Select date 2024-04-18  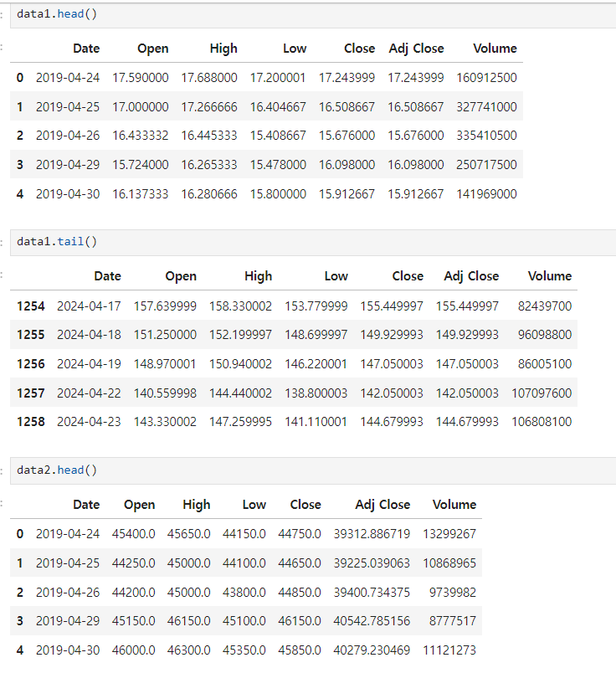tap(89, 335)
